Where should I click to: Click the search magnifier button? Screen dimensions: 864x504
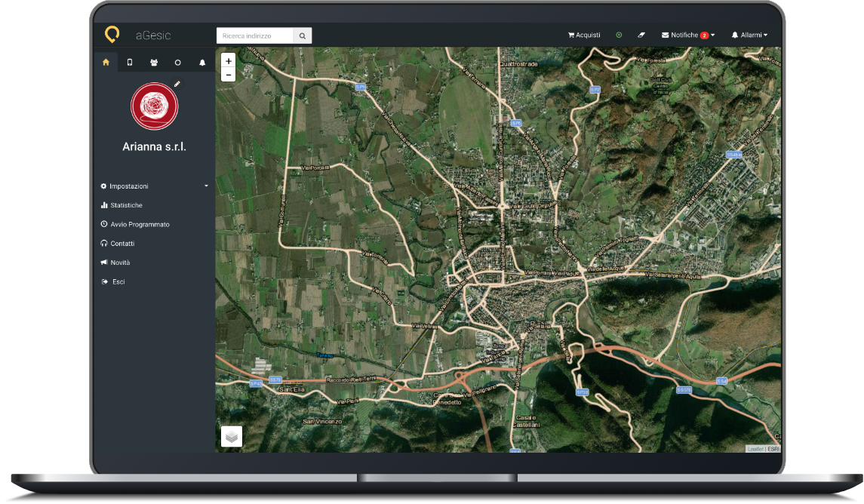[302, 35]
